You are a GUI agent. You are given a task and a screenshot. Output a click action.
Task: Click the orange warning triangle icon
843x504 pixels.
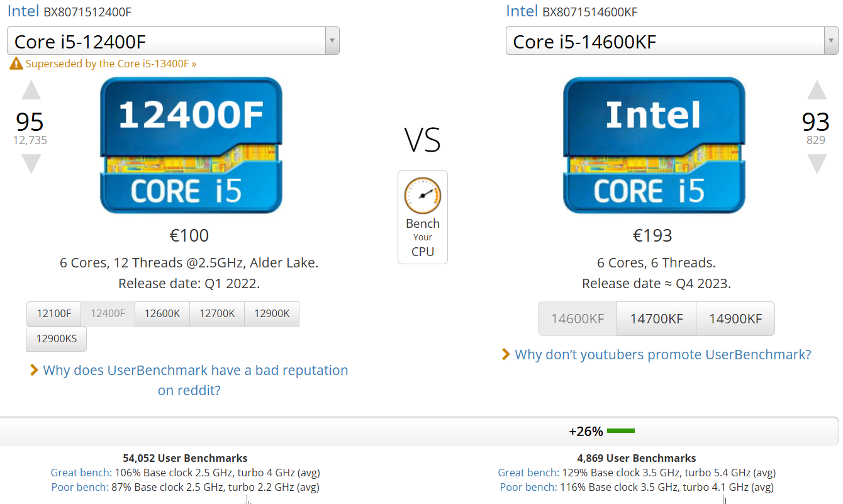pyautogui.click(x=16, y=64)
